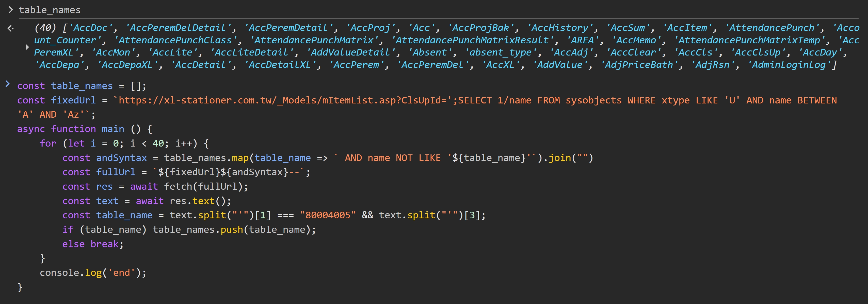Viewport: 868px width, 304px height.
Task: Click 'AccPeremDelDetail' array entry
Action: point(178,28)
